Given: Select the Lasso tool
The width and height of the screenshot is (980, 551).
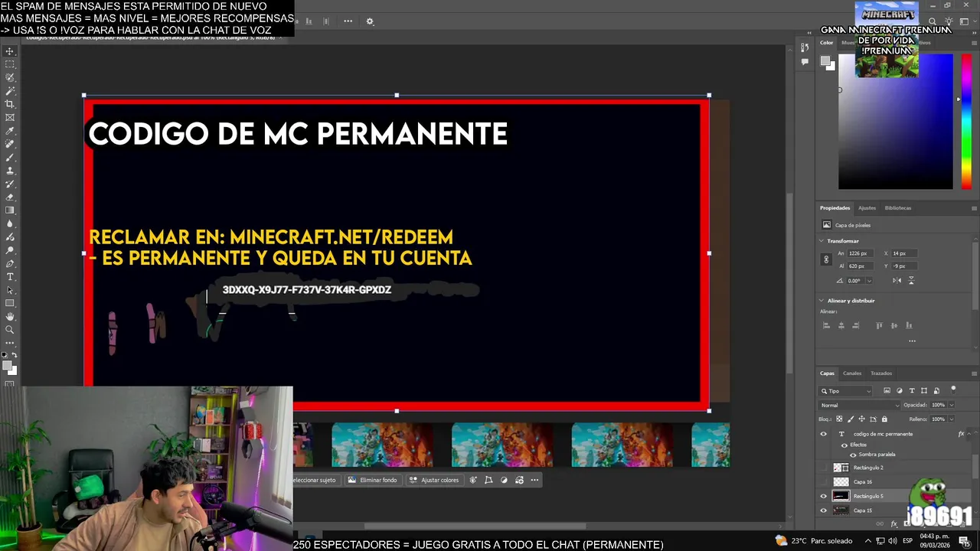Looking at the screenshot, I should 10,77.
